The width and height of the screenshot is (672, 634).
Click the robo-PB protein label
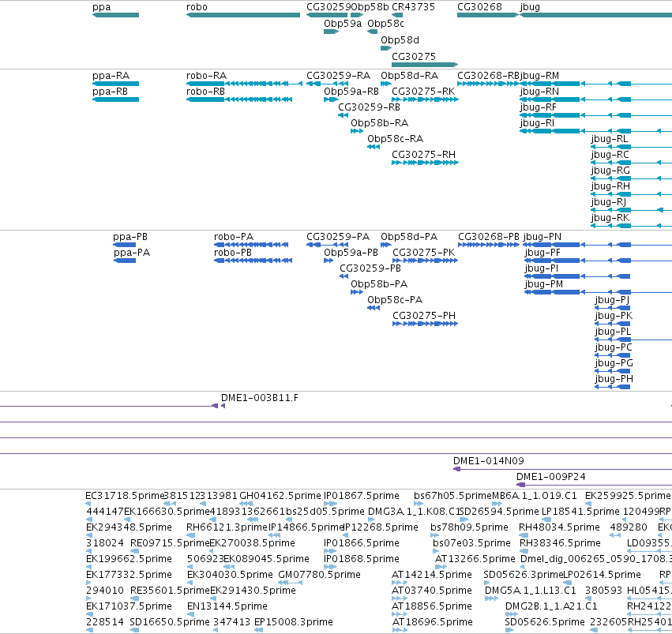[233, 253]
